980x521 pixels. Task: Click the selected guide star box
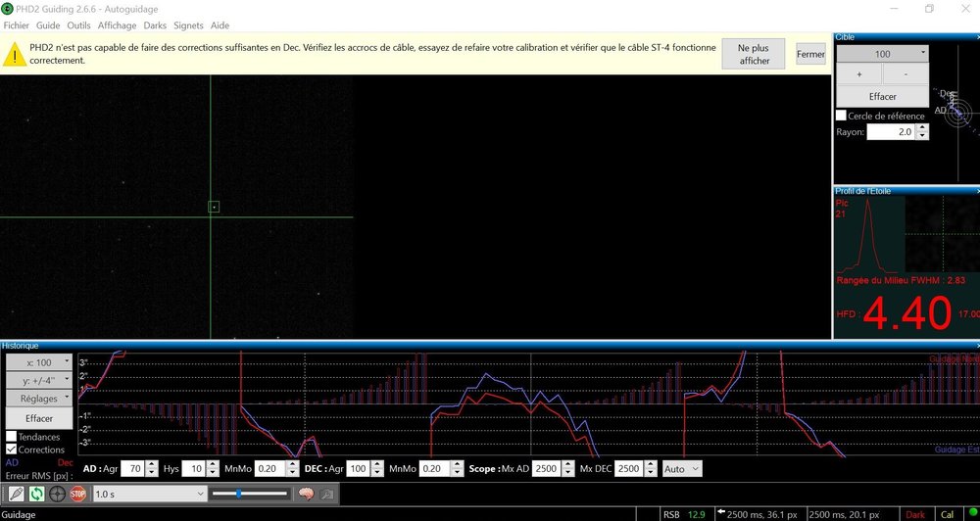pyautogui.click(x=214, y=207)
